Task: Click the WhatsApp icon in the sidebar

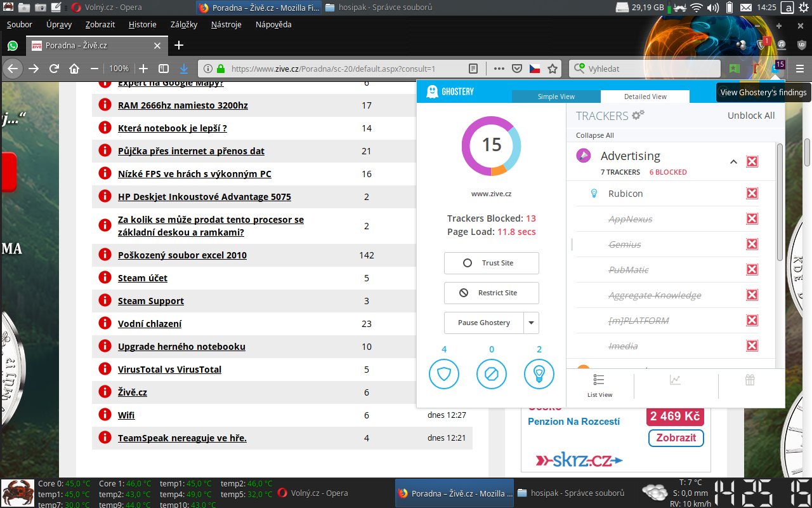Action: coord(13,46)
